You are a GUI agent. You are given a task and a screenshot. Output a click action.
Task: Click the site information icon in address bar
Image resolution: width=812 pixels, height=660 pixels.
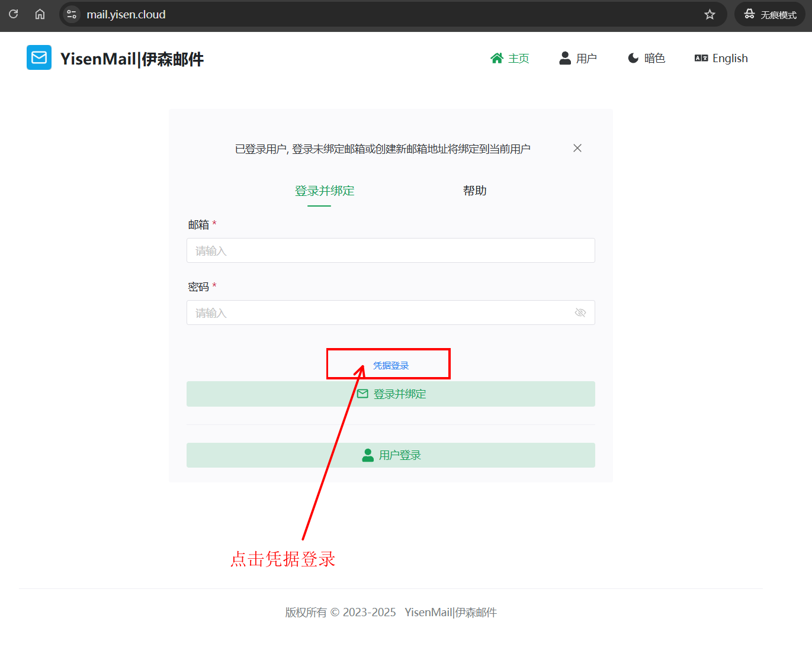point(71,14)
